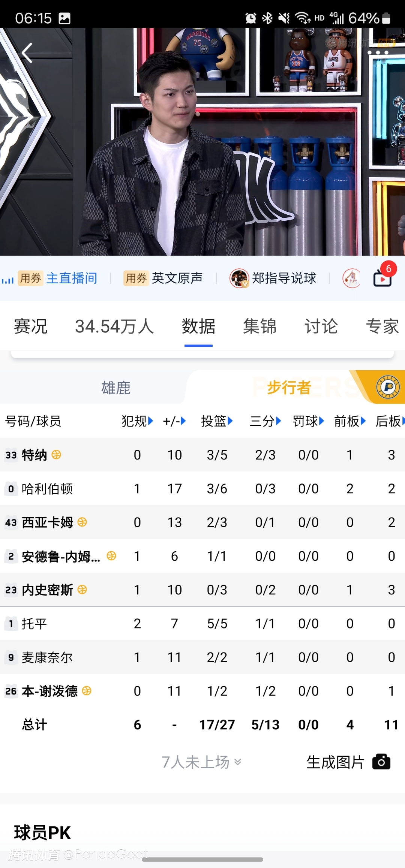The width and height of the screenshot is (405, 868).
Task: Tap the basketball starter icon beside 特纳
Action: 56,455
